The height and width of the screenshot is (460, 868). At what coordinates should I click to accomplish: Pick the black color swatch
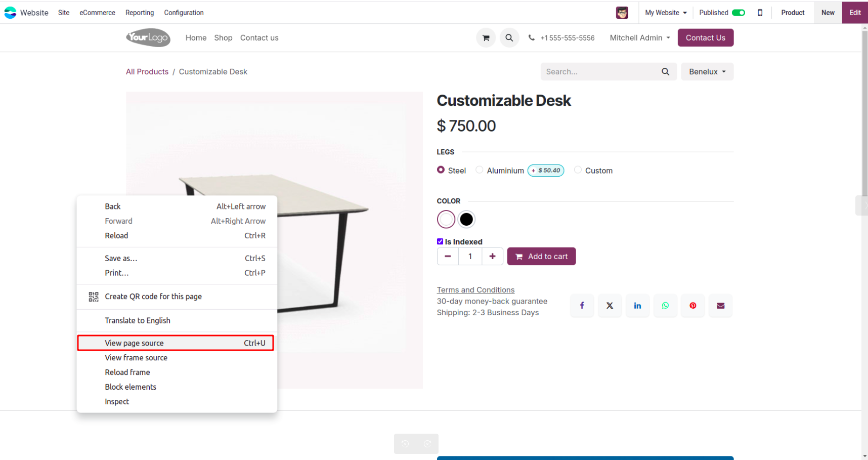(466, 220)
